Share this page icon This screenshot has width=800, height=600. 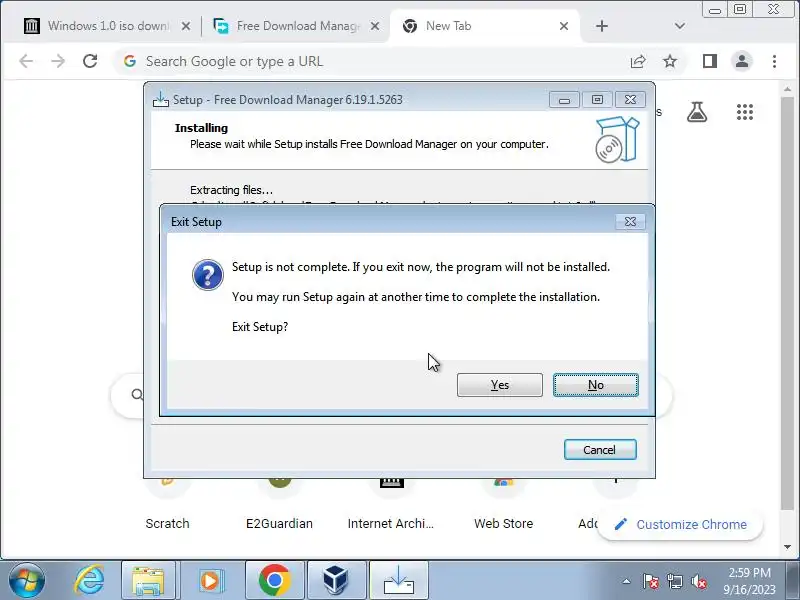638,61
